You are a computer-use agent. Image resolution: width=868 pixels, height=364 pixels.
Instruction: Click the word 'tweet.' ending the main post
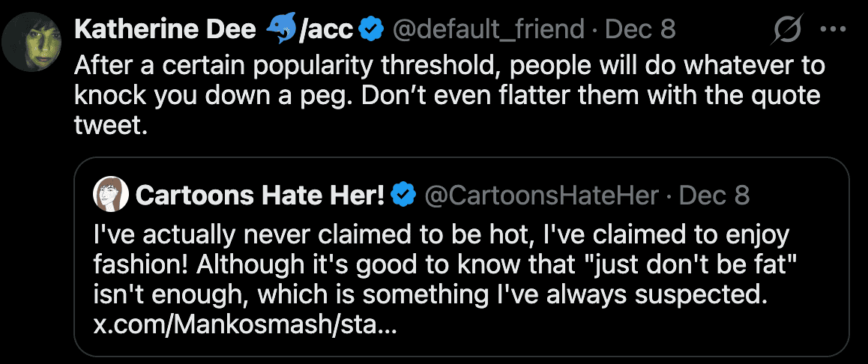[107, 126]
